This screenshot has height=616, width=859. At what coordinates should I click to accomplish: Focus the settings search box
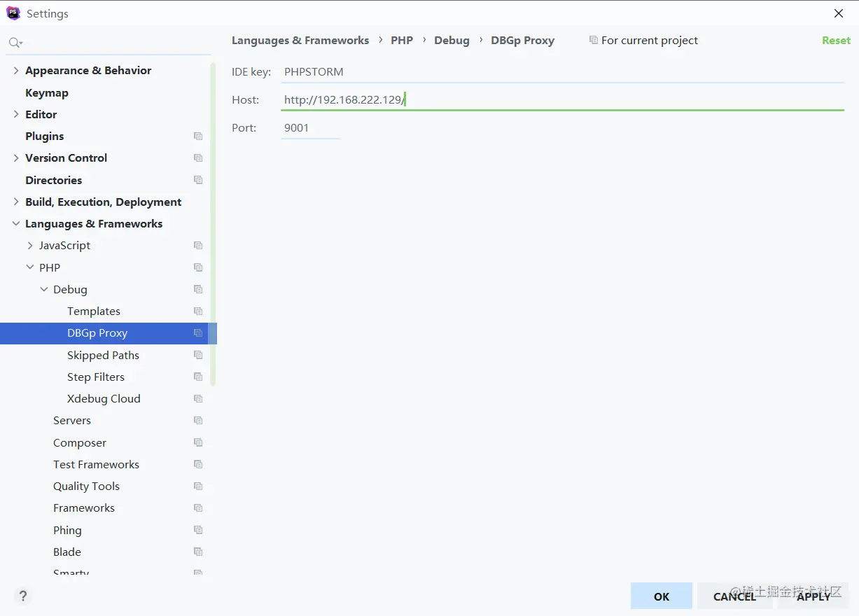tap(109, 43)
